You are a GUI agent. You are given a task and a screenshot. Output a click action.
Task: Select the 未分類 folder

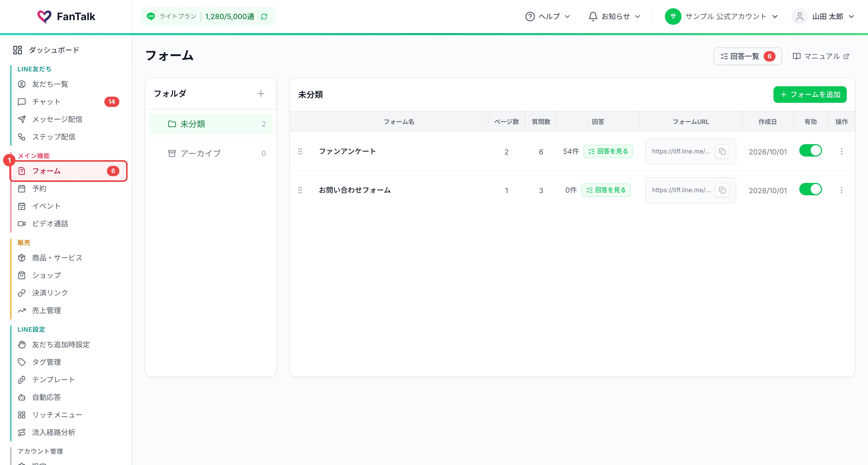(211, 124)
